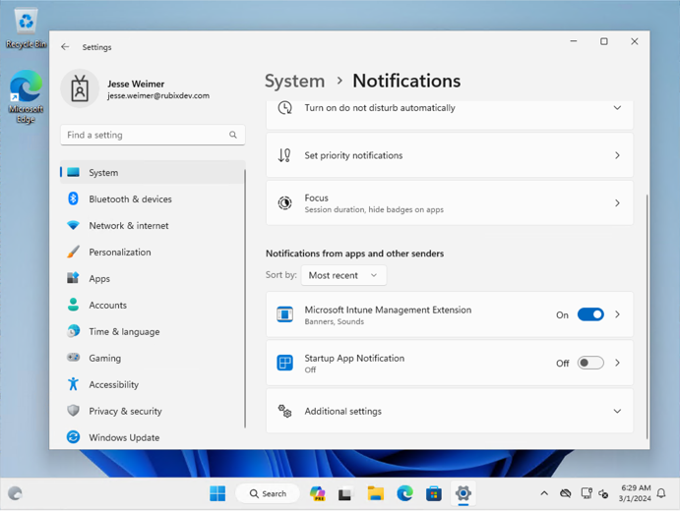Viewport: 684px width, 513px height.
Task: Open Microsoft Edge desktop shortcut
Action: click(x=26, y=97)
